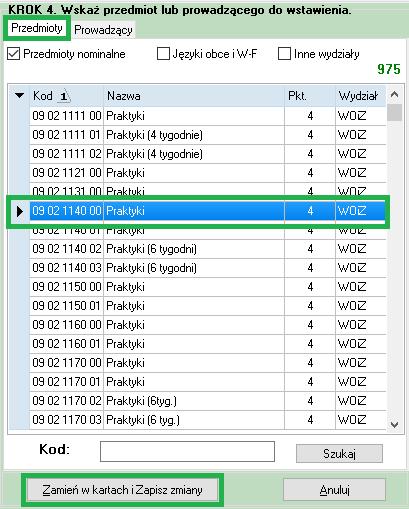
Task: Focus the Kod search input field
Action: coord(187,452)
